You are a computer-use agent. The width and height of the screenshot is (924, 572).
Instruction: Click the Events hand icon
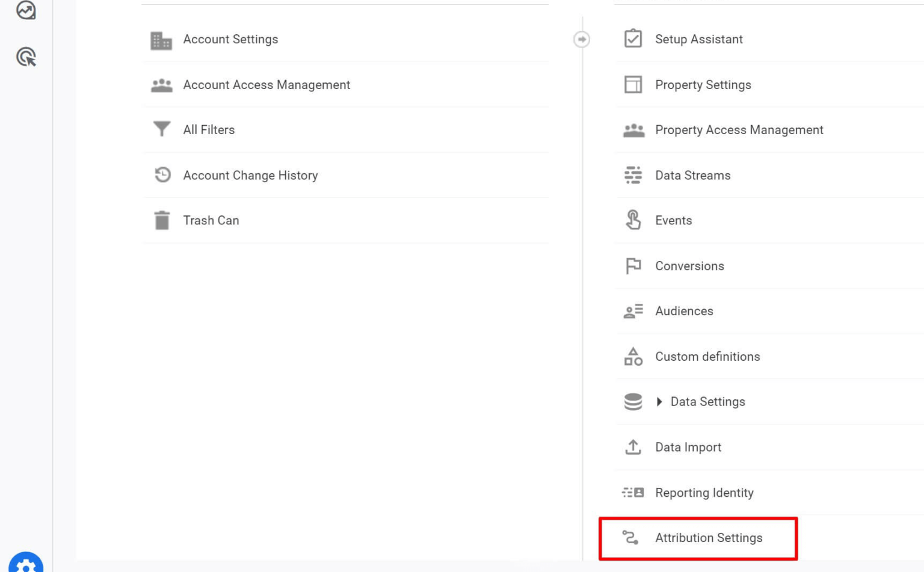point(633,220)
